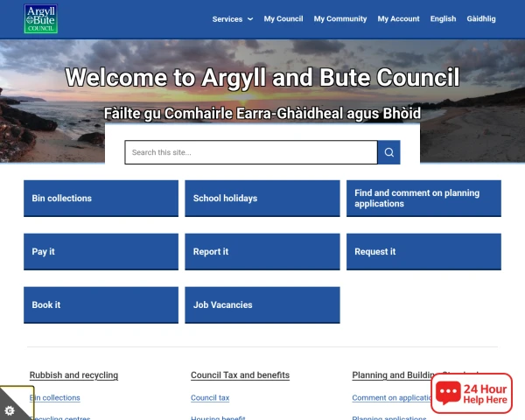Open the Rubbish and recycling heading link
Viewport: 525px width, 420px height.
point(73,375)
